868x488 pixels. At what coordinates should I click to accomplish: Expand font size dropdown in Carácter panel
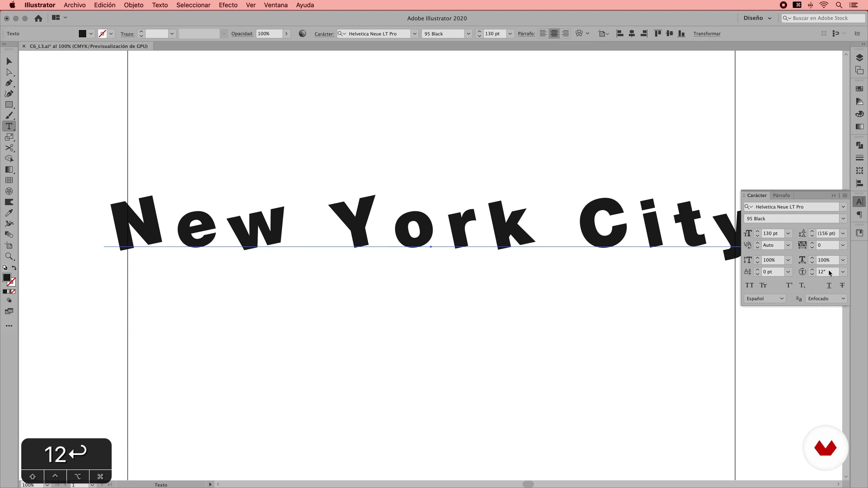788,233
